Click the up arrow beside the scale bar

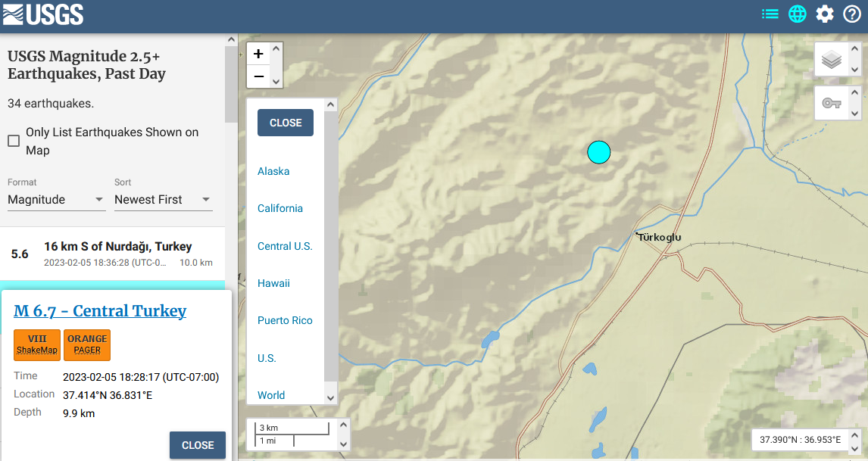343,425
